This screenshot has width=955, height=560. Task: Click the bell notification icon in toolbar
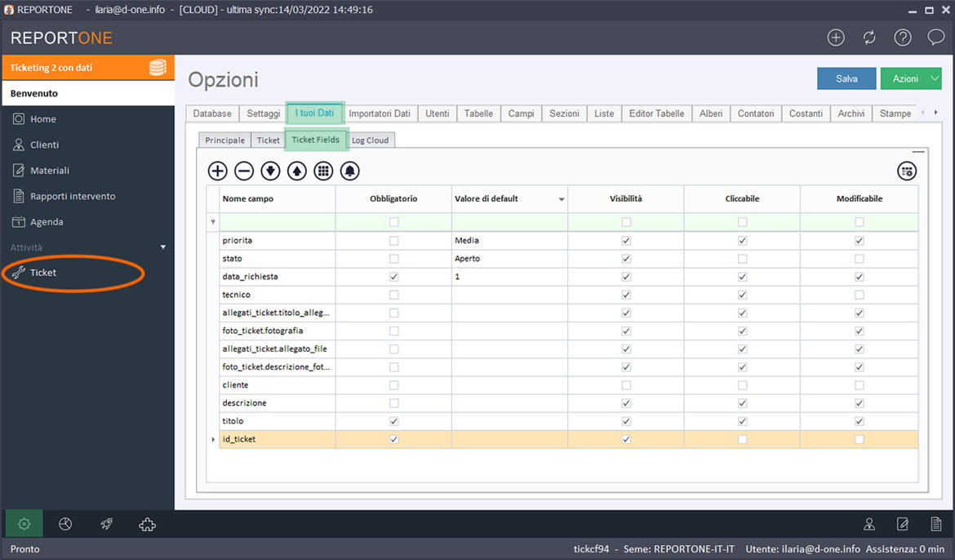[x=349, y=171]
